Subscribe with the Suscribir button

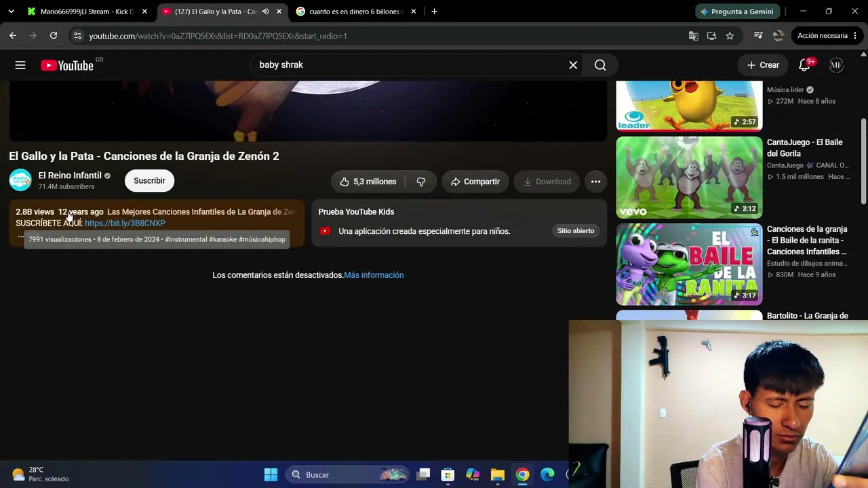tap(149, 181)
